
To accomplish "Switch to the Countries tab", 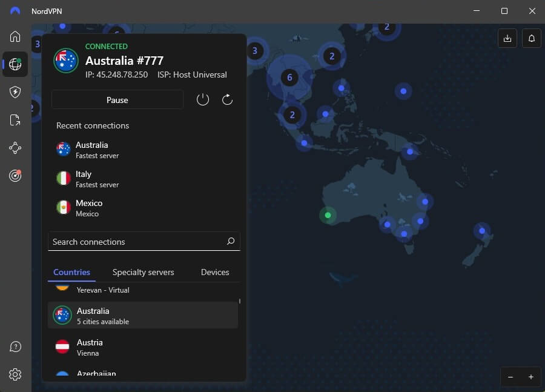I will [71, 272].
